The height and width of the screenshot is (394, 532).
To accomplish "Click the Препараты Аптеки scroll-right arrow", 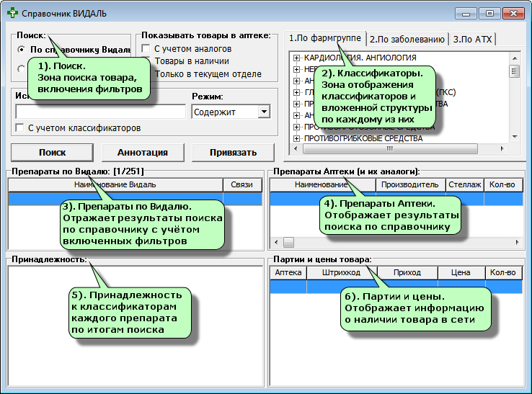I will (x=517, y=242).
